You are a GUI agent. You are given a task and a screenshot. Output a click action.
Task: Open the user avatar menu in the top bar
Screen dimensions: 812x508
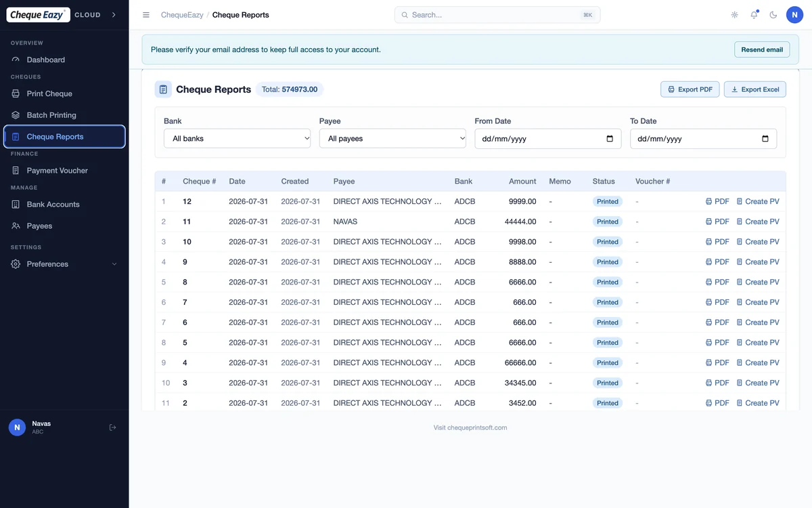tap(794, 15)
